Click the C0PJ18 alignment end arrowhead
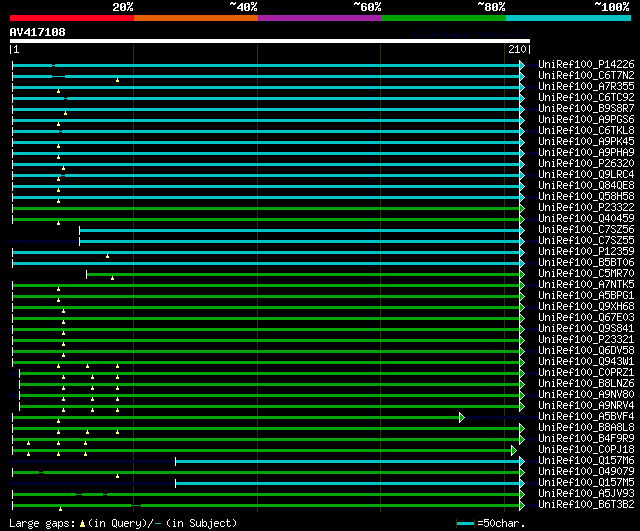The width and height of the screenshot is (640, 531). [x=514, y=451]
